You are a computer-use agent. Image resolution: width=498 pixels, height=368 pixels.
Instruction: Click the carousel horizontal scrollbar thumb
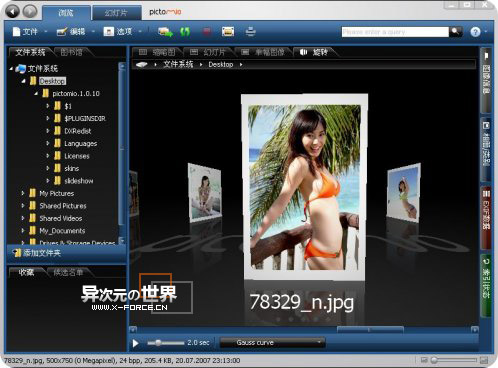pyautogui.click(x=370, y=330)
